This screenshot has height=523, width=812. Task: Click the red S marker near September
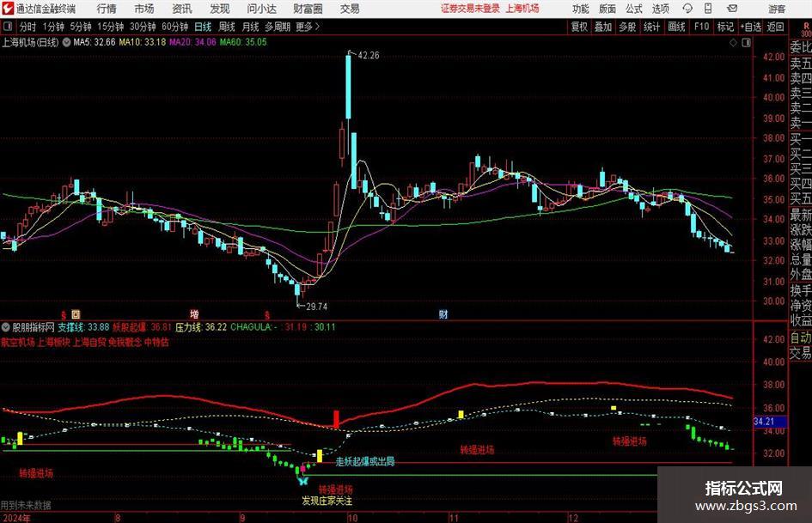coord(267,315)
